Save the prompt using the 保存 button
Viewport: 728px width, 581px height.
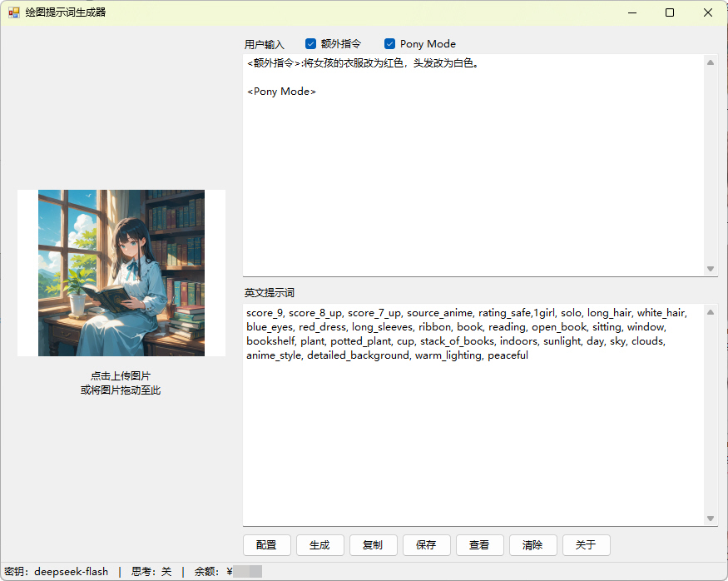[426, 544]
